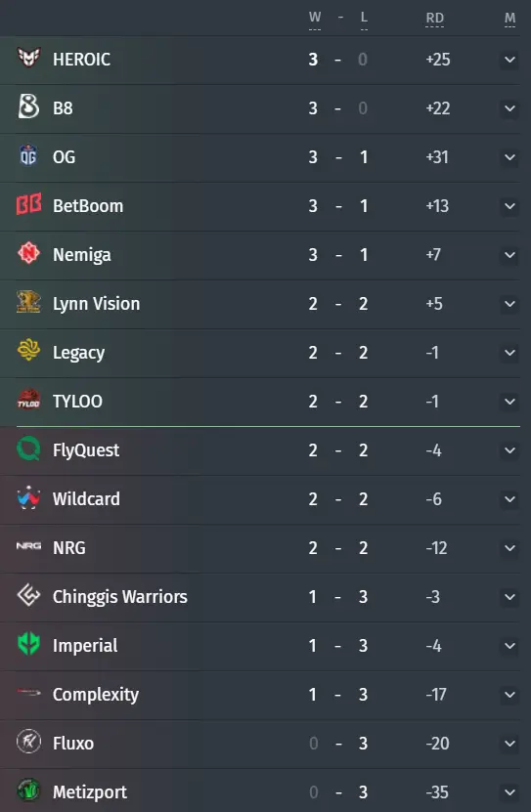Click the RD column header
The width and height of the screenshot is (531, 812).
pyautogui.click(x=434, y=19)
